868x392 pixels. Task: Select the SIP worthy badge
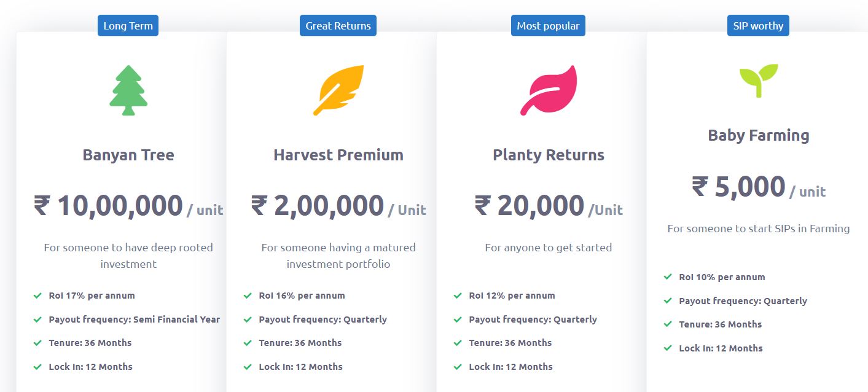pos(758,26)
